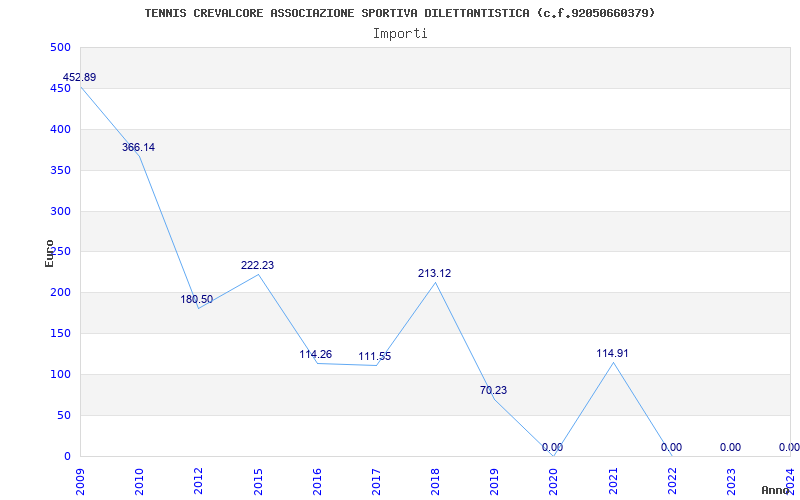Image resolution: width=800 pixels, height=500 pixels.
Task: Select the 2019 x-axis tick label
Action: [x=494, y=481]
